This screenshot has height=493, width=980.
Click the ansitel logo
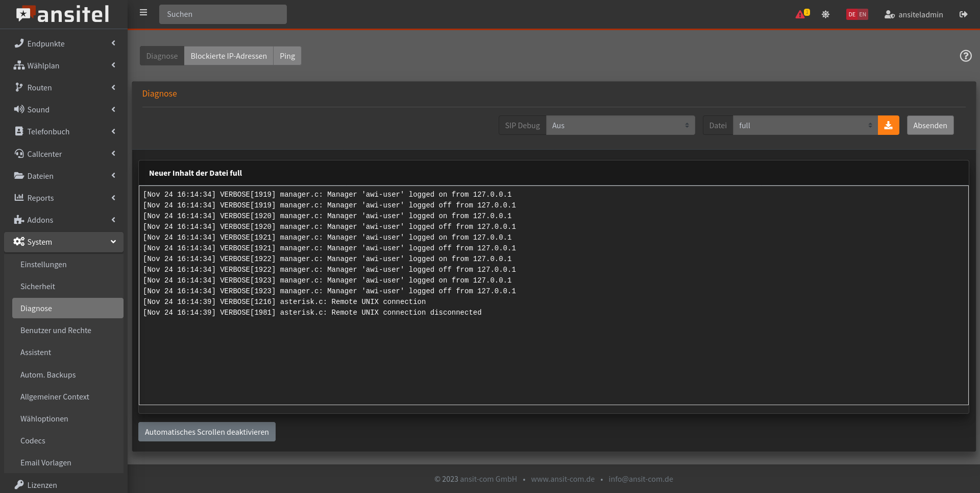click(x=63, y=14)
